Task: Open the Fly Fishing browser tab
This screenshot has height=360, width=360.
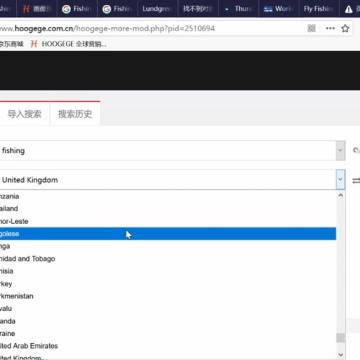Action: [318, 9]
